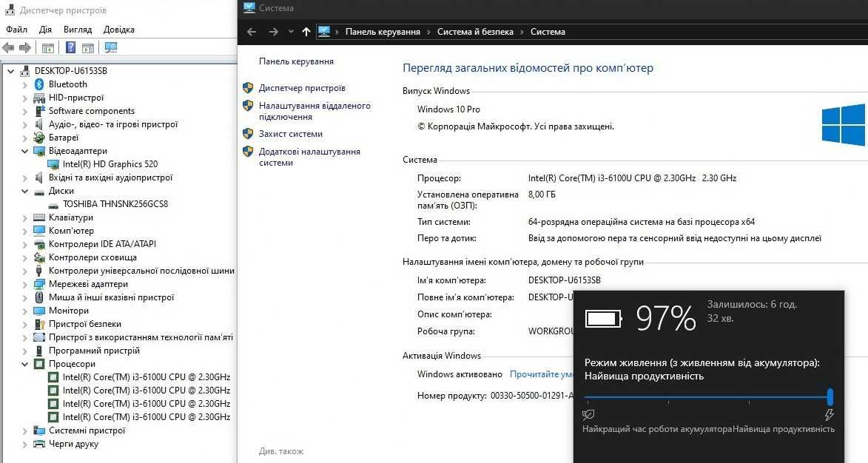Click battery saver leaf icon under slider

(x=588, y=414)
